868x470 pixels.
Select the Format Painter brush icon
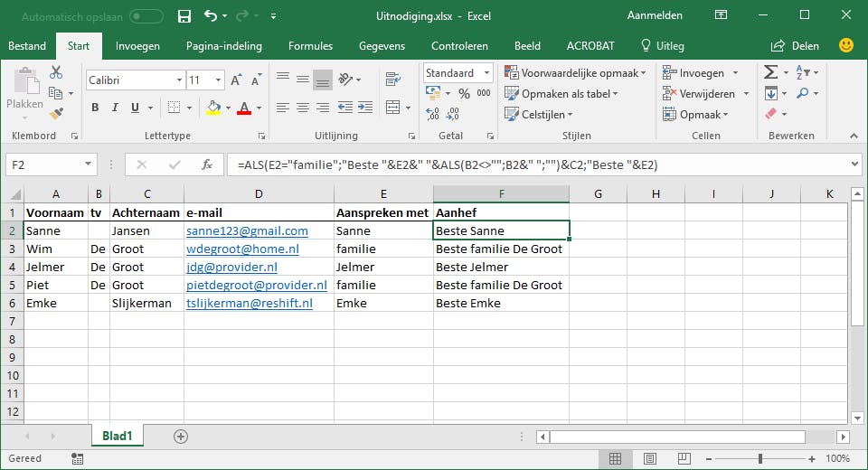56,114
